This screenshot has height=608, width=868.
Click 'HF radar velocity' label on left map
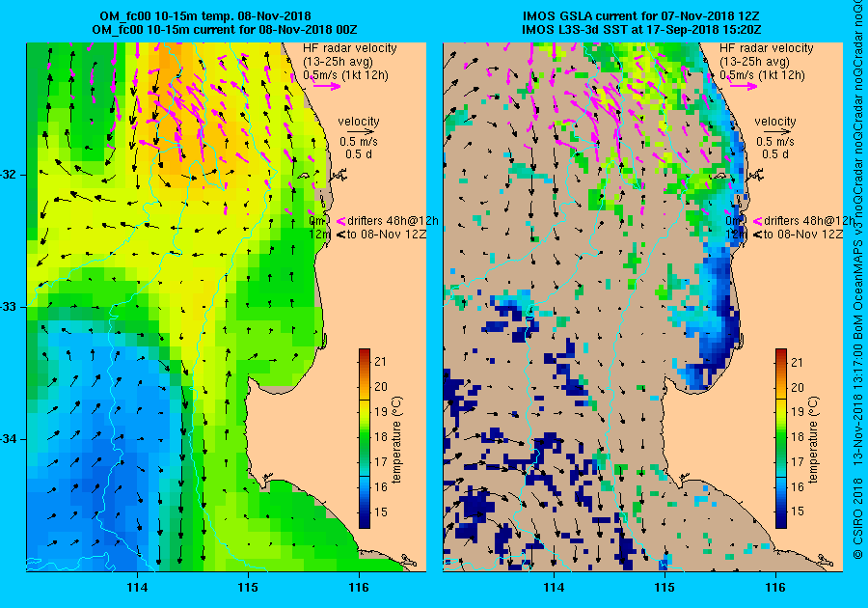tap(350, 48)
